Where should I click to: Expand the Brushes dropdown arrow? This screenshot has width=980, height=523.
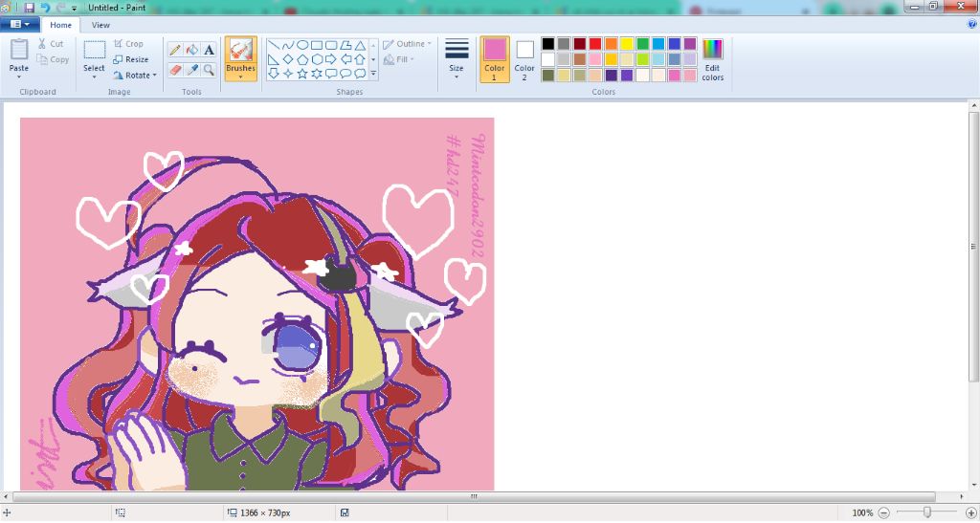(240, 77)
